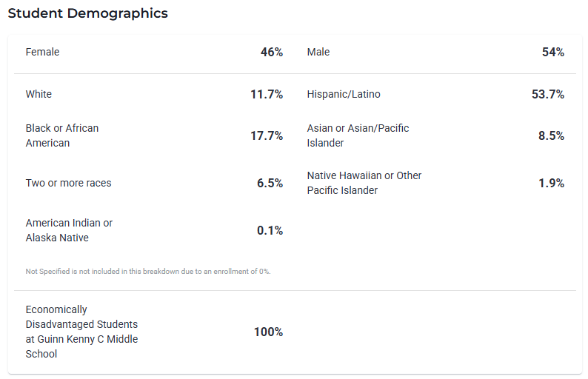588x379 pixels.
Task: Click the 6.5% percentage value
Action: pos(270,183)
